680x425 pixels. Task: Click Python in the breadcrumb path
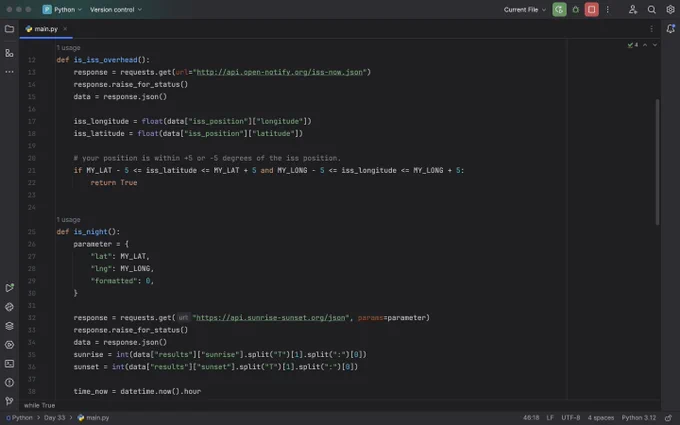tap(20, 418)
